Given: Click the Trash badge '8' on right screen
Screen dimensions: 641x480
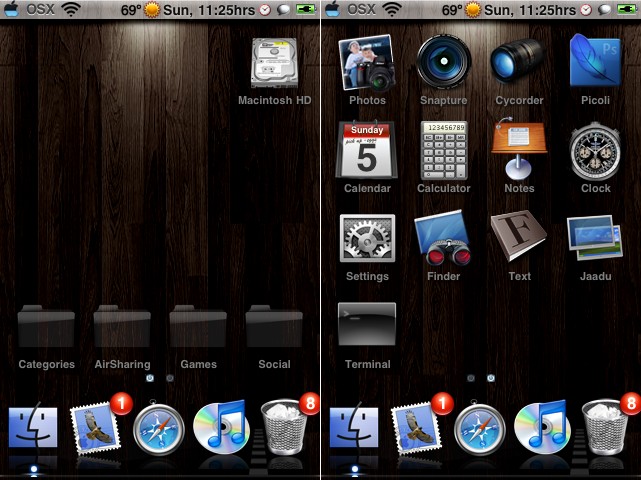Looking at the screenshot, I should (x=631, y=404).
